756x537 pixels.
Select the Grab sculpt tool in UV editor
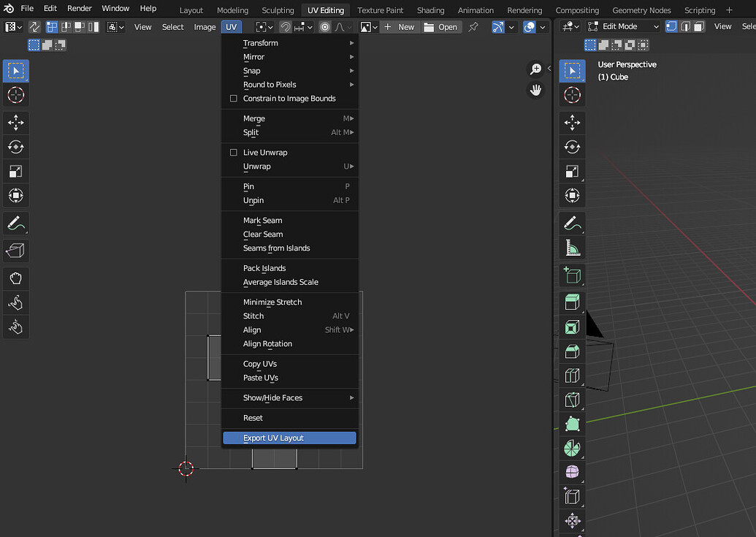(16, 278)
